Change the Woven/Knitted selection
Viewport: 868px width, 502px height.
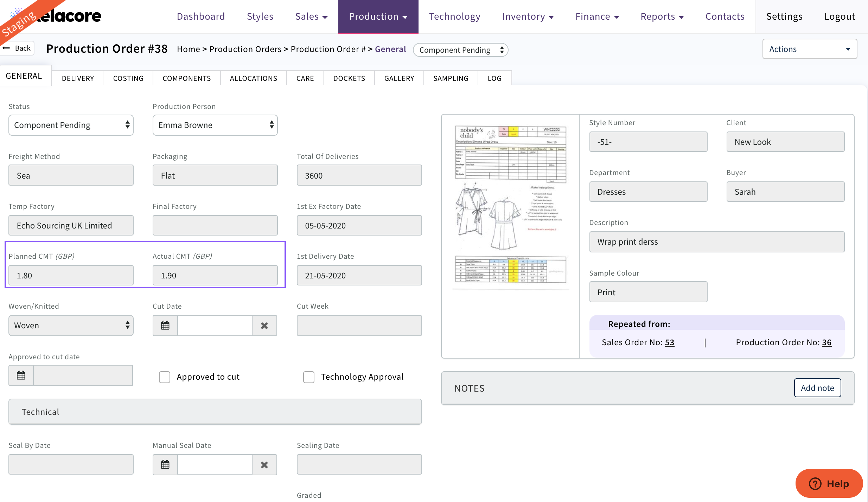coord(71,326)
